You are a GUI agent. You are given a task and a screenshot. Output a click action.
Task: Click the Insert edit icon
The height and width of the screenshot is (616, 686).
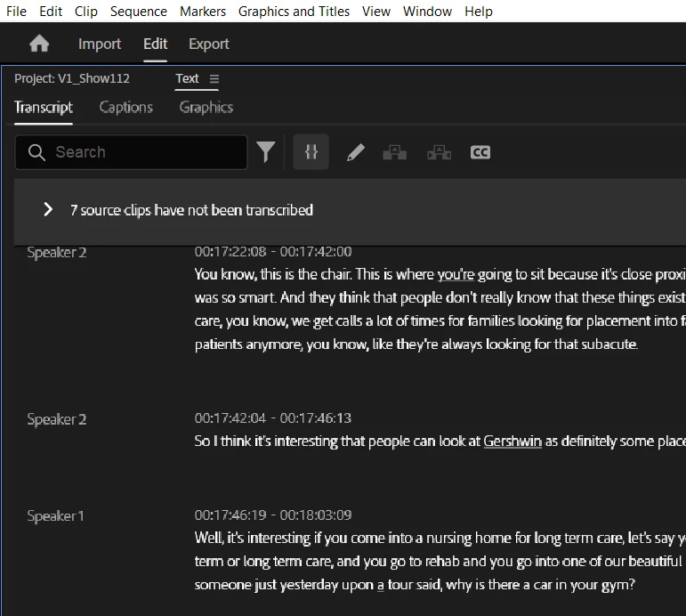point(395,153)
